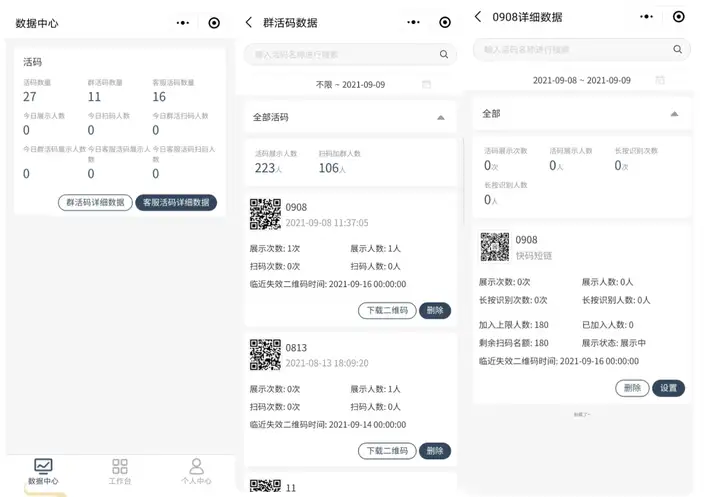Click the 活码数量 value 27
The width and height of the screenshot is (720, 497).
pos(30,97)
